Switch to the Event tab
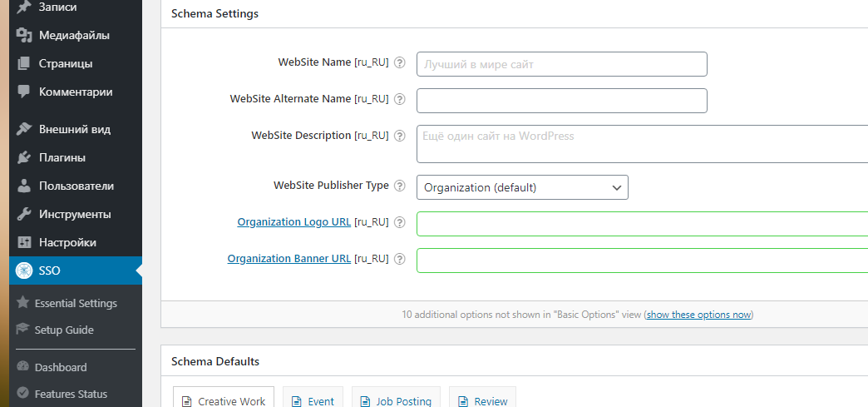 coord(313,397)
